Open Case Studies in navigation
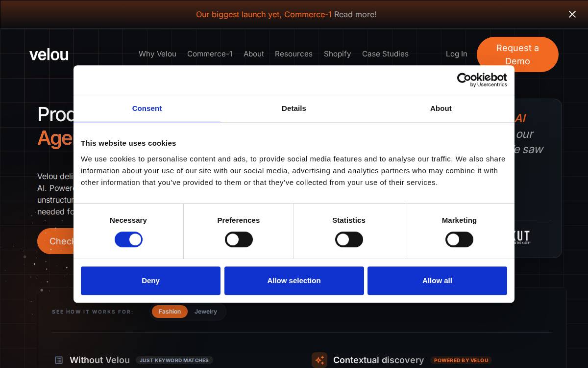588x368 pixels. point(385,54)
